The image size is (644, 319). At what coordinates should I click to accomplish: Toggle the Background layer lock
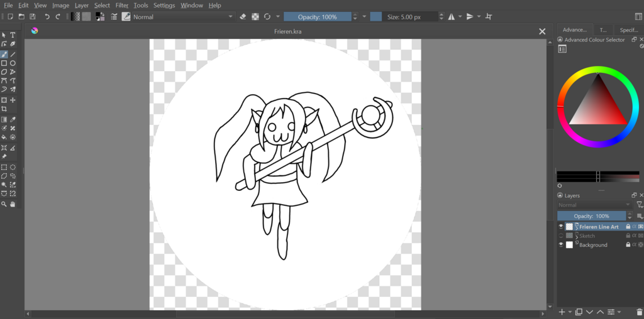(628, 245)
